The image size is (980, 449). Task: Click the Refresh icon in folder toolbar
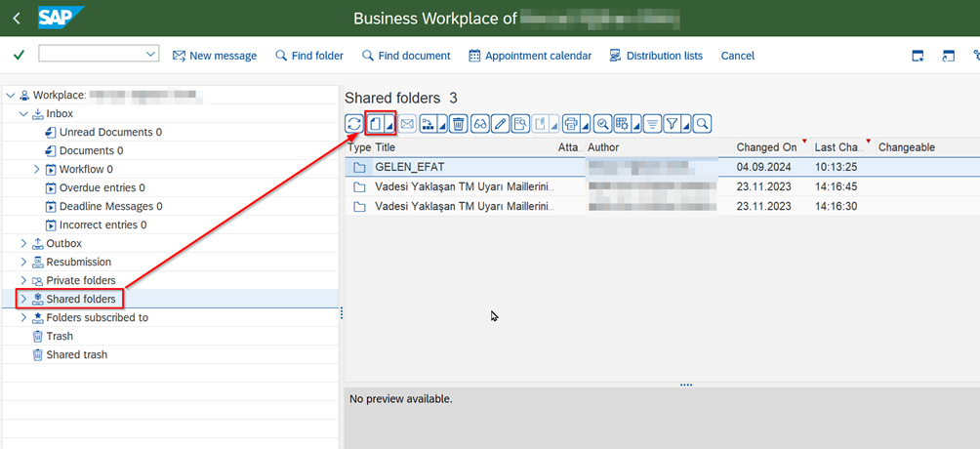[354, 124]
